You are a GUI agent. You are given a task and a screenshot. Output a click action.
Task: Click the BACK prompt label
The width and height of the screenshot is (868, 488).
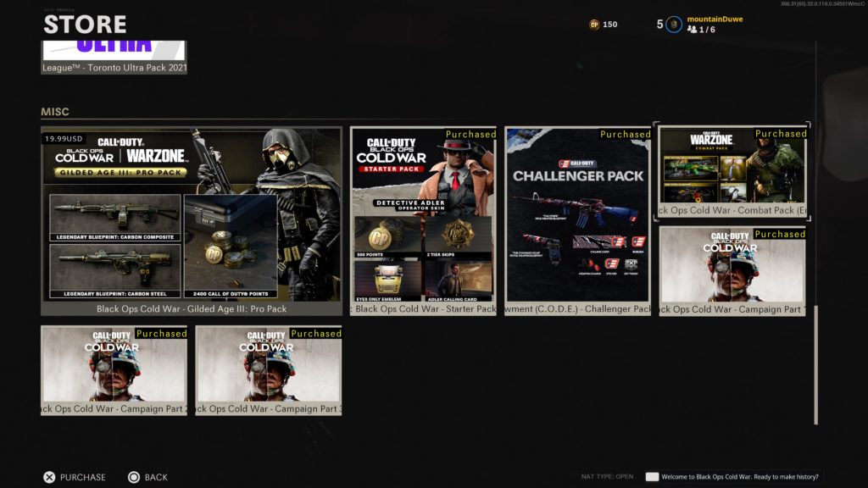click(156, 477)
